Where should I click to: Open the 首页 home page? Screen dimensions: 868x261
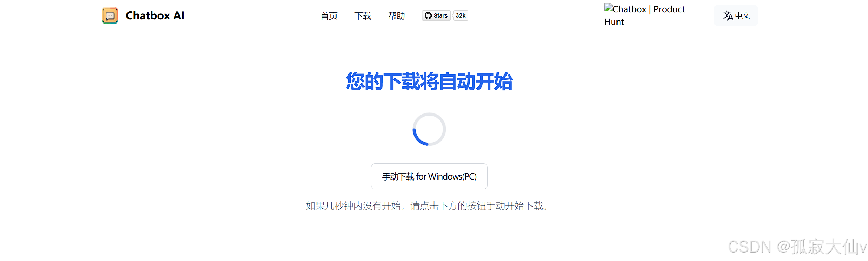pos(329,16)
